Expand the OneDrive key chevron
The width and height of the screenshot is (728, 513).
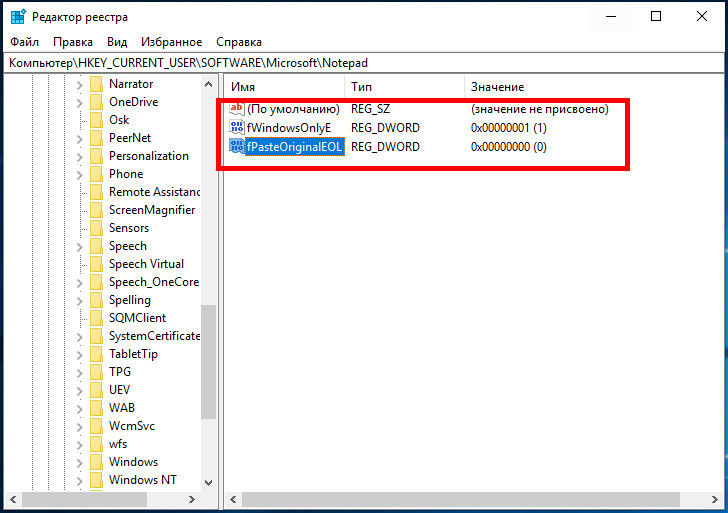pyautogui.click(x=79, y=103)
